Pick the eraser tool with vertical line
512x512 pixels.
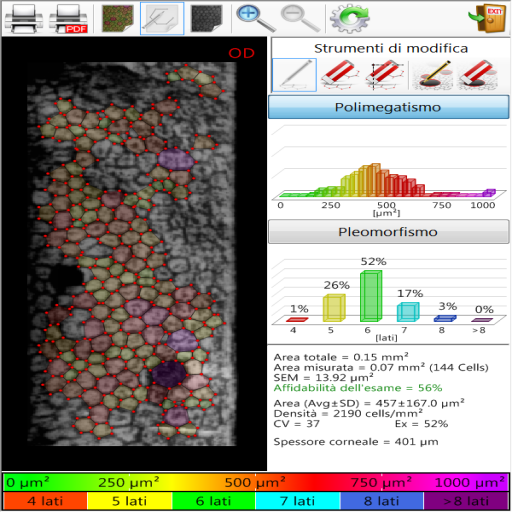tap(385, 75)
